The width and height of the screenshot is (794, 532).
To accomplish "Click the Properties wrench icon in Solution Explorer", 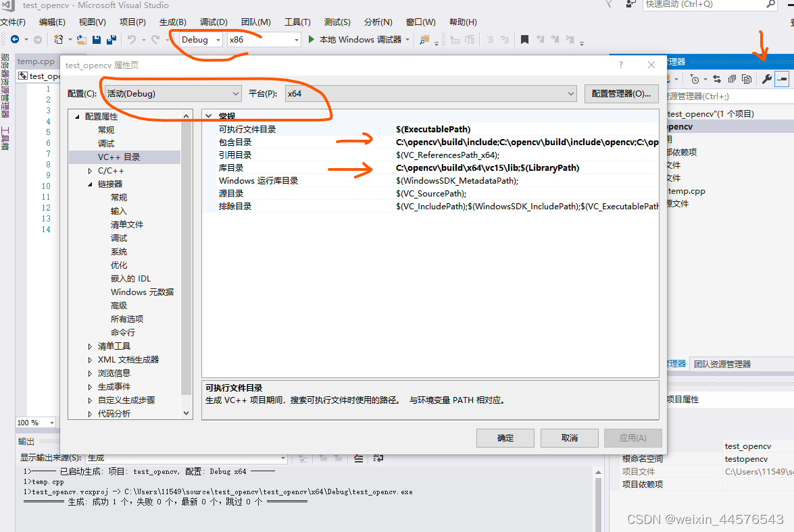I will pos(767,79).
